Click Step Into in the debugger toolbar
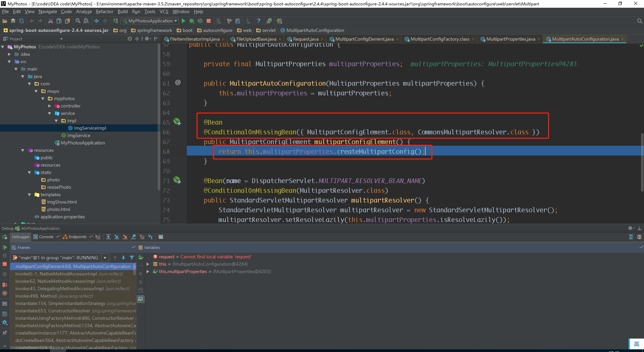Image resolution: width=644 pixels, height=352 pixels. coord(116,237)
